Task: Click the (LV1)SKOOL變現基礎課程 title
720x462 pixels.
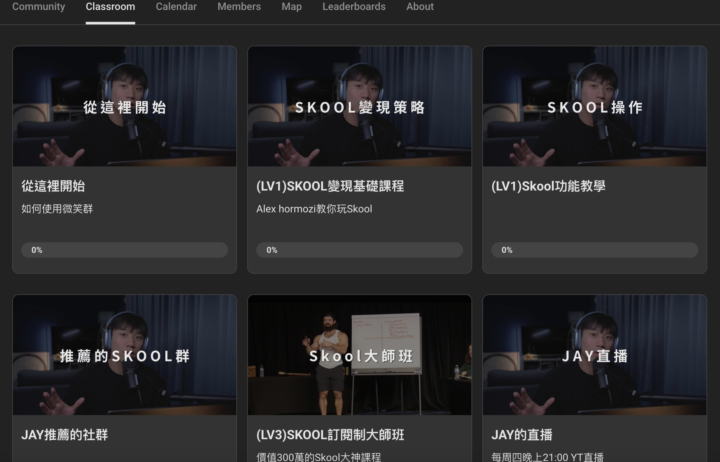Action: coord(330,186)
